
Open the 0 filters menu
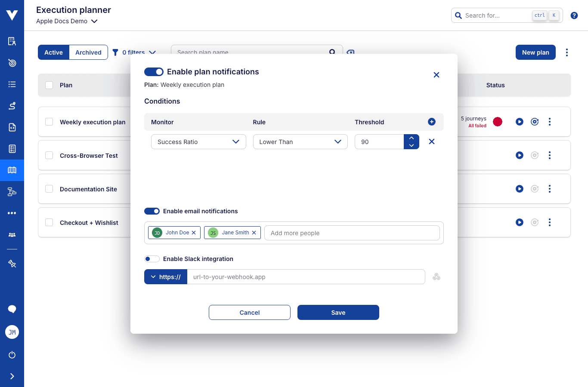[134, 52]
